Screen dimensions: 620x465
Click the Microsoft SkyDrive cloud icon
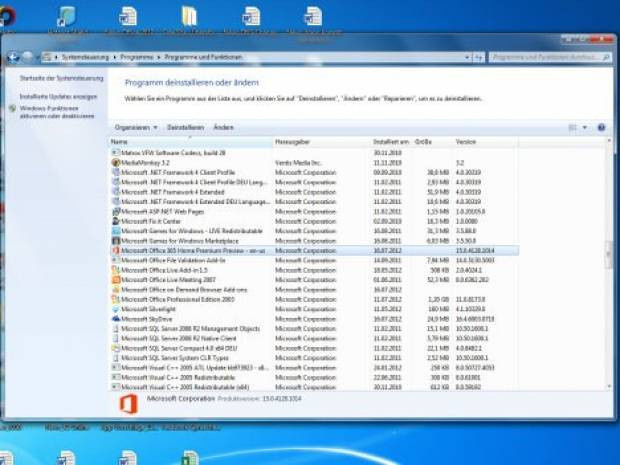[x=115, y=319]
